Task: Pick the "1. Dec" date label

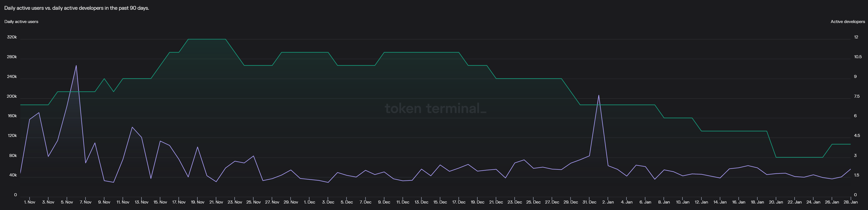Action: 309,202
